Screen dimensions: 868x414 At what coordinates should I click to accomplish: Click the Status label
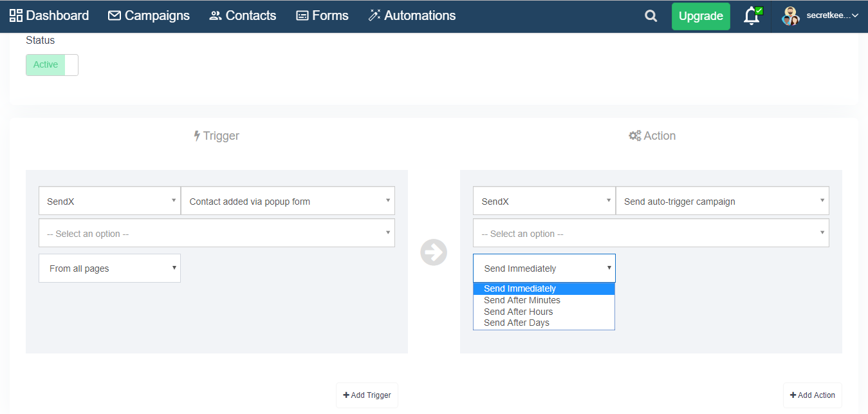tap(41, 40)
